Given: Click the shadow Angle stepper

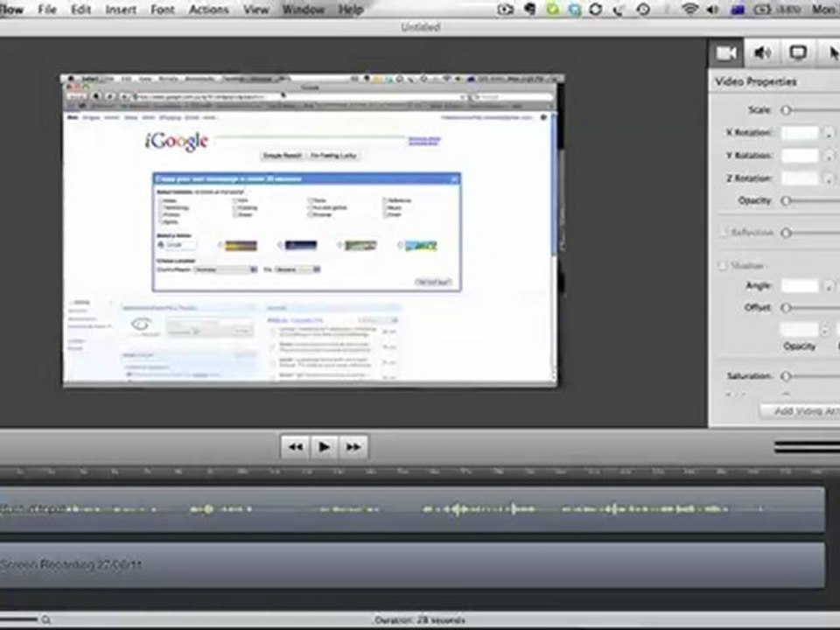Looking at the screenshot, I should click(829, 286).
